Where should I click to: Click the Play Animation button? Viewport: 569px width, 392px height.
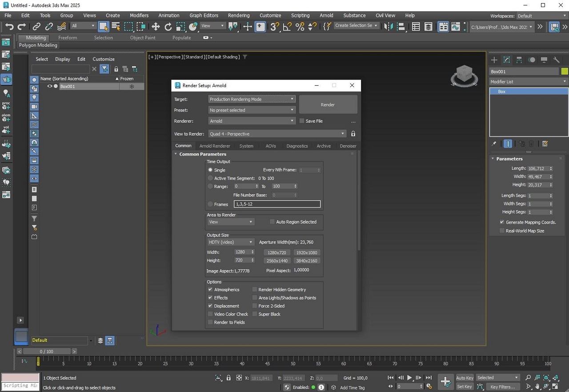click(409, 378)
